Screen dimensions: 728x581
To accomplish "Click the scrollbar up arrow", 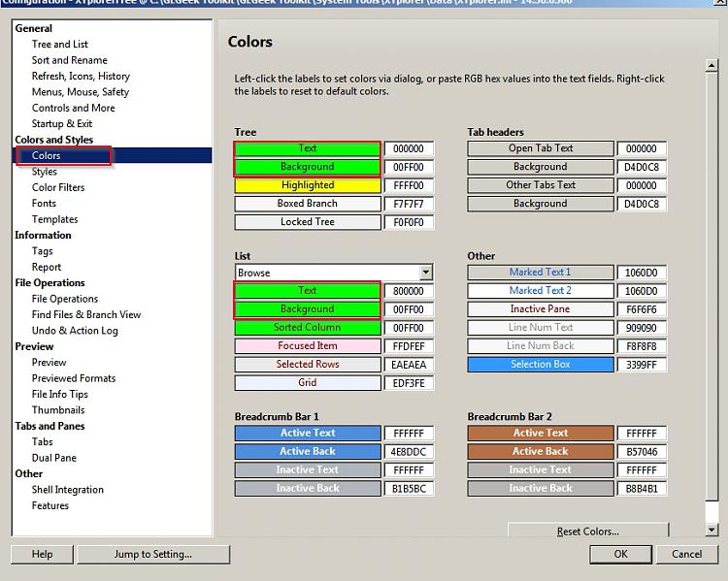I will click(x=711, y=66).
